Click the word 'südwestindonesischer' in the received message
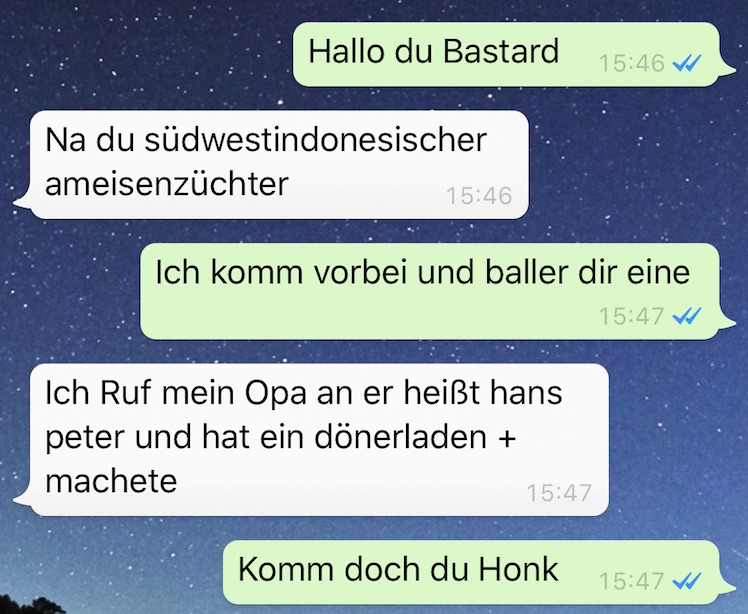The width and height of the screenshot is (748, 614). click(315, 140)
